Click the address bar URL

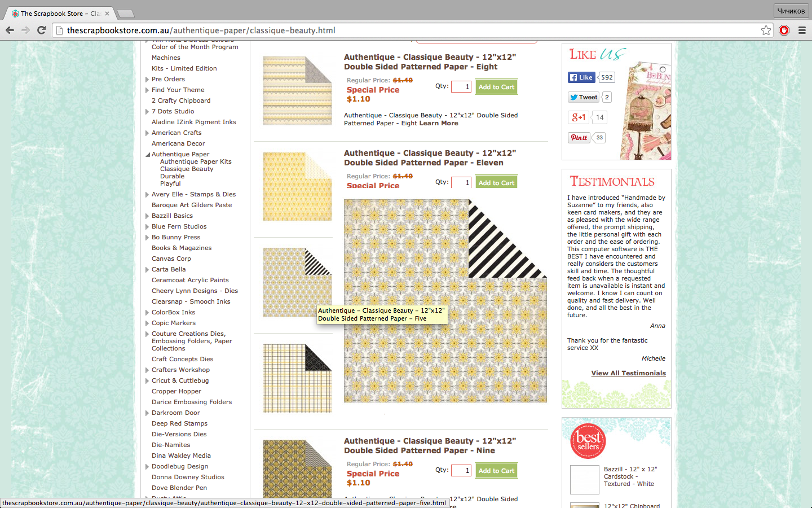click(x=201, y=30)
